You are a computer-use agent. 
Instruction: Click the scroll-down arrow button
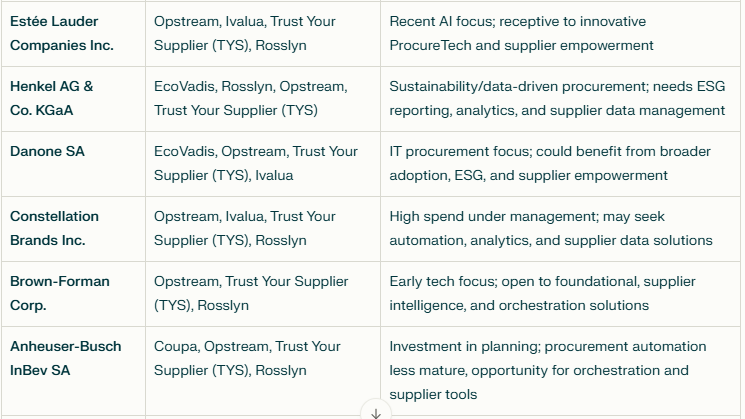click(376, 412)
